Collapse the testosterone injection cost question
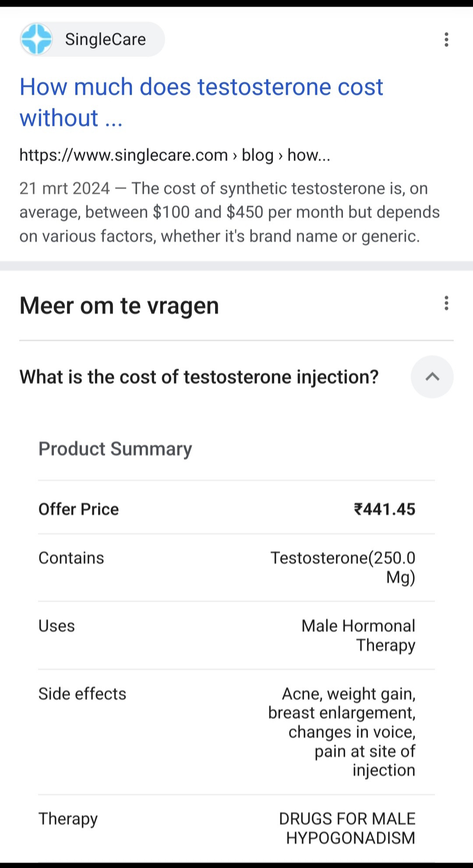The height and width of the screenshot is (868, 473). [432, 377]
